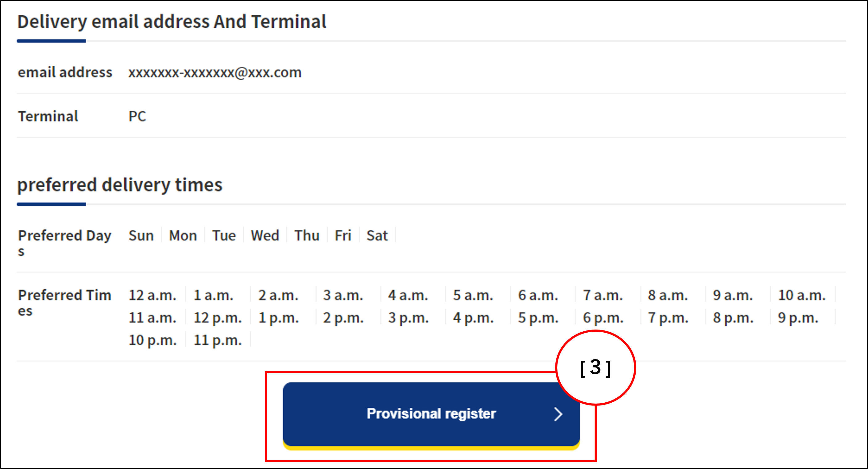868x469 pixels.
Task: Choose 12 p.m. preferred time
Action: pyautogui.click(x=217, y=318)
